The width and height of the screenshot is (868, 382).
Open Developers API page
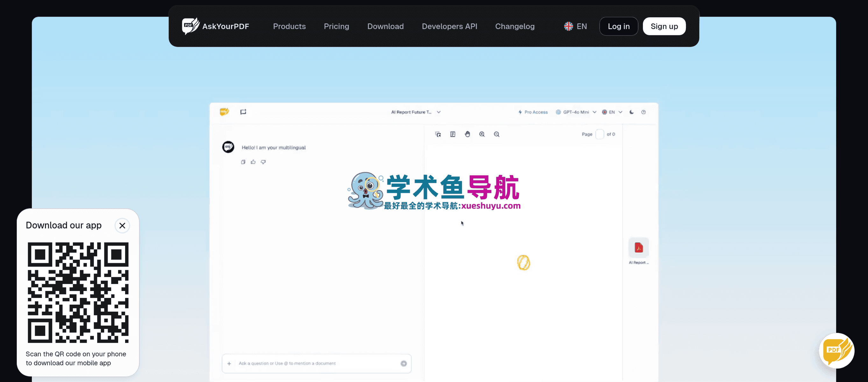(449, 26)
